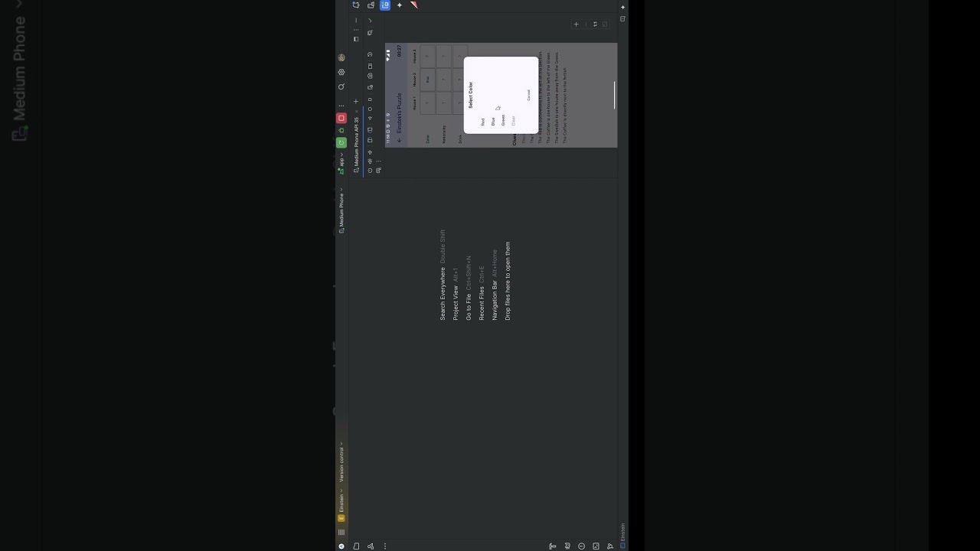Click emulator Volume Up icon
The height and width of the screenshot is (551, 980).
[370, 160]
